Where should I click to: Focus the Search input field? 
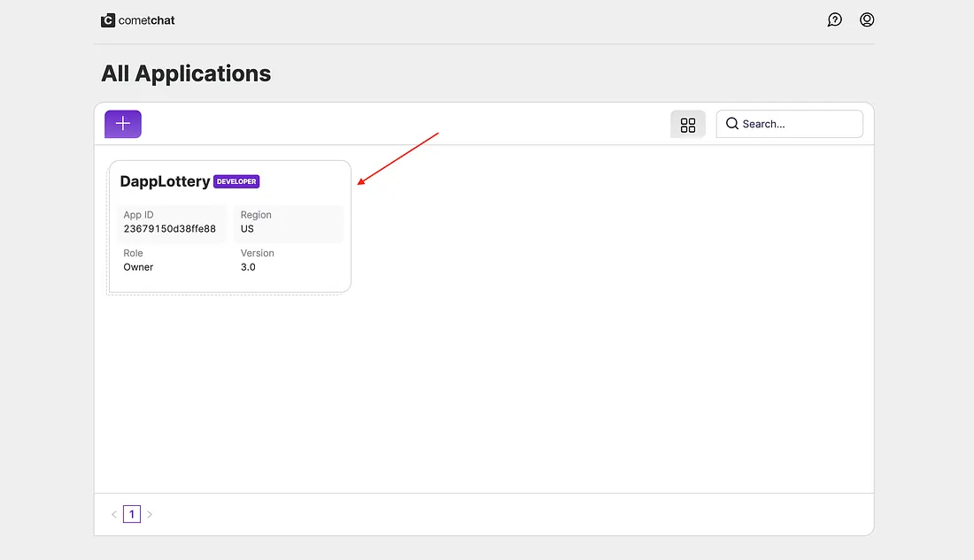(x=797, y=124)
